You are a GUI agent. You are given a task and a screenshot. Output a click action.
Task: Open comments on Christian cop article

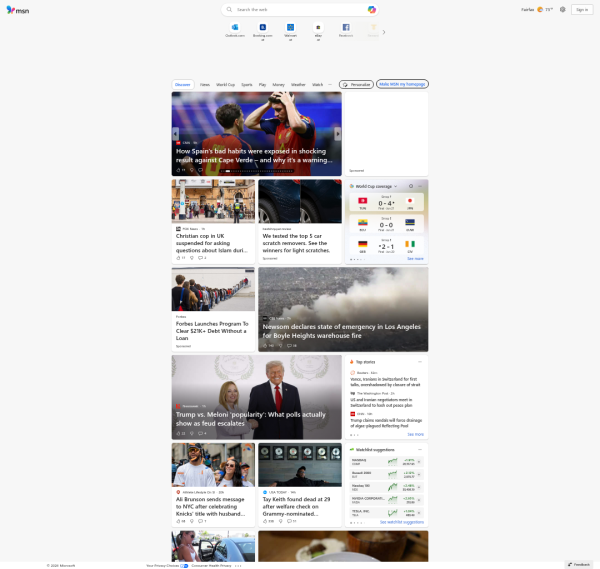point(202,258)
